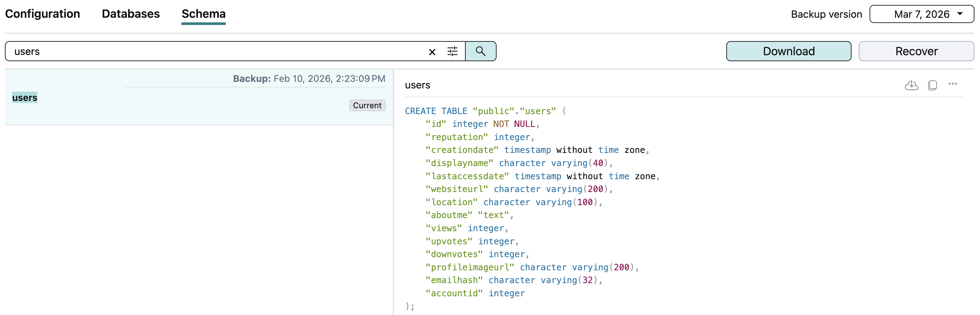Open the Backup version date dropdown
980x315 pixels.
921,14
